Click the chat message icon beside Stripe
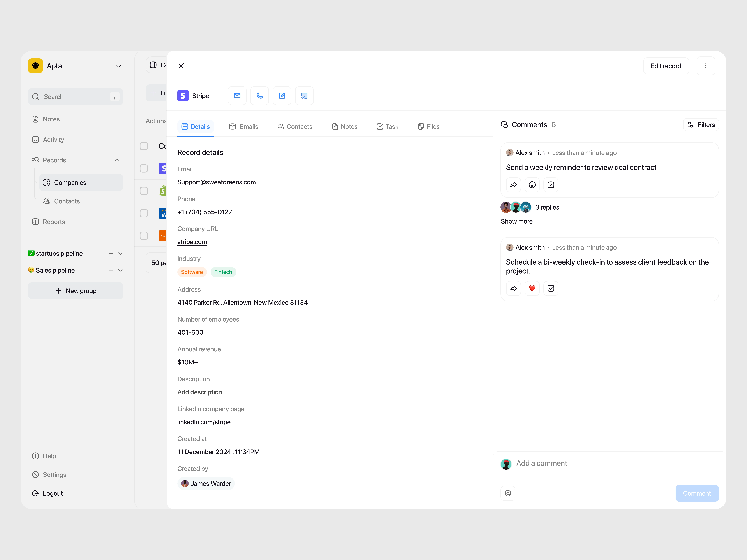Screen dimensions: 747x560 (x=304, y=96)
